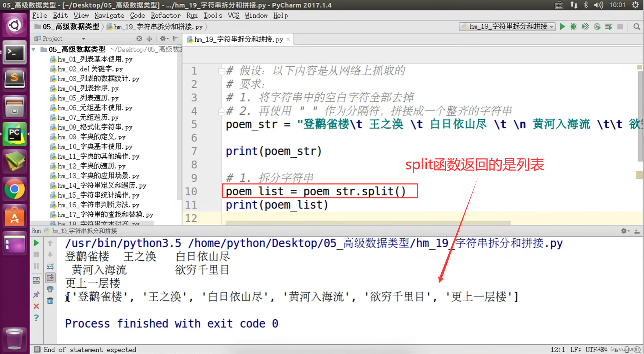Open the Window menu
This screenshot has width=644, height=354.
256,15
